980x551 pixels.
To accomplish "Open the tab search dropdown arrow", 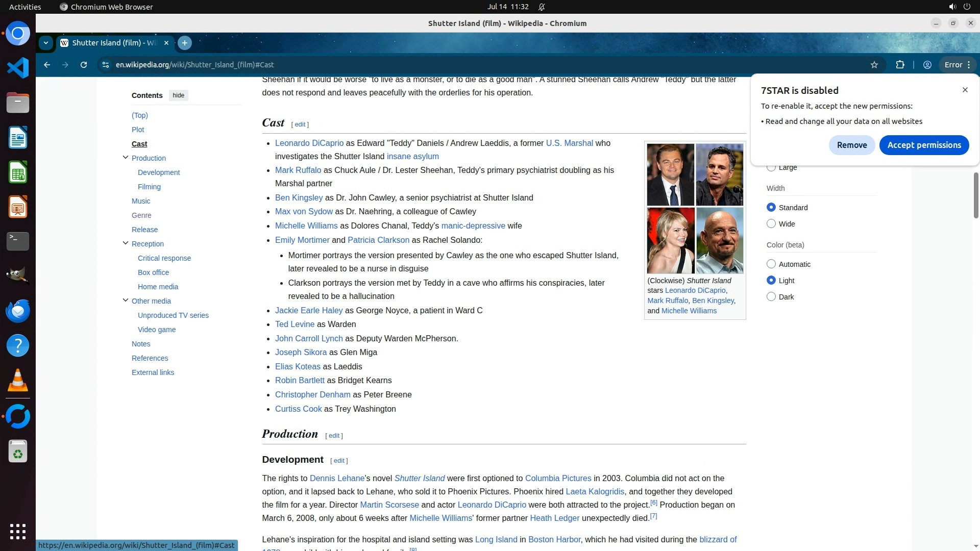I will pyautogui.click(x=46, y=43).
